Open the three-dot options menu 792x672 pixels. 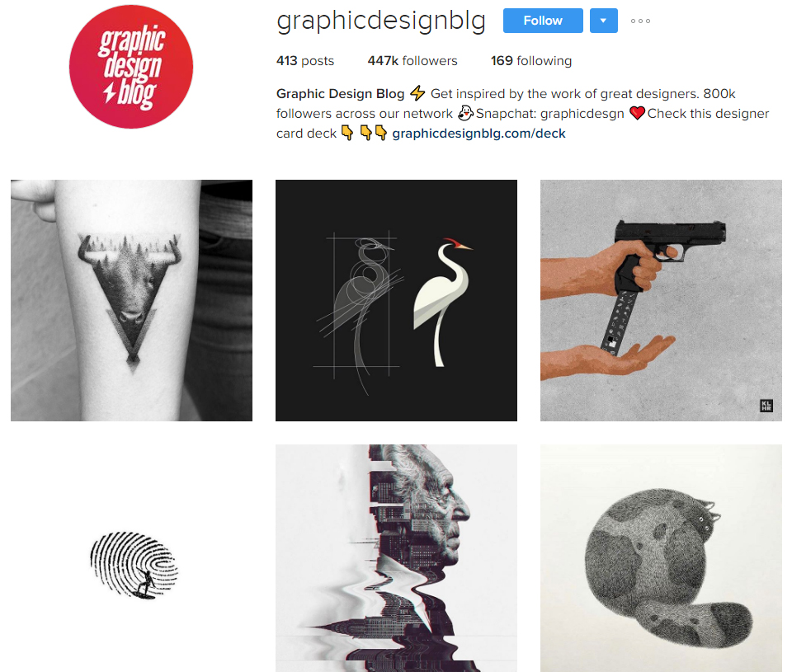coord(640,21)
